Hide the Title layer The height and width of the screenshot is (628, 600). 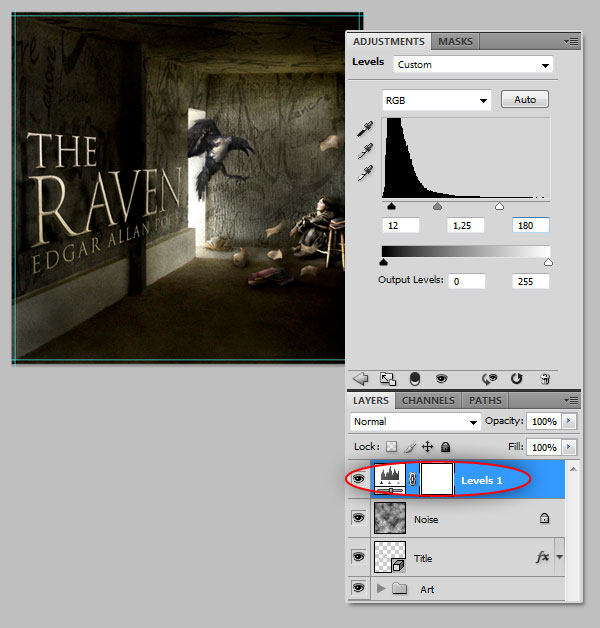[358, 557]
